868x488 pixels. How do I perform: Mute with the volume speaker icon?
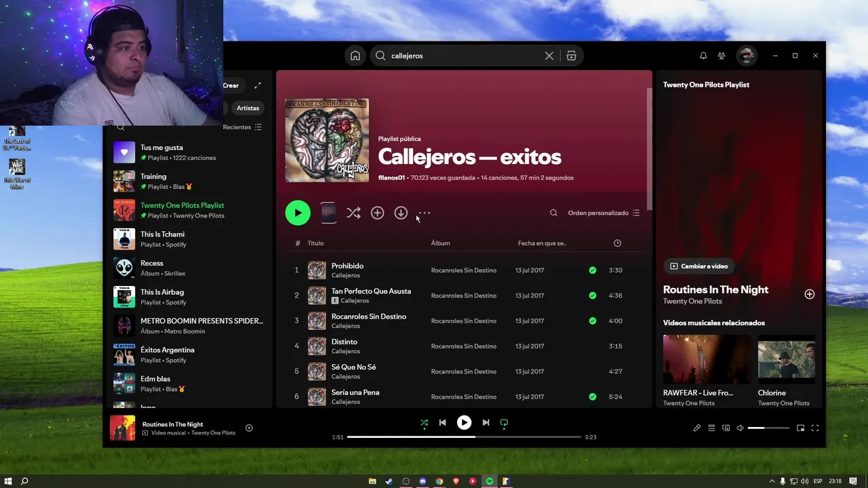tap(740, 428)
